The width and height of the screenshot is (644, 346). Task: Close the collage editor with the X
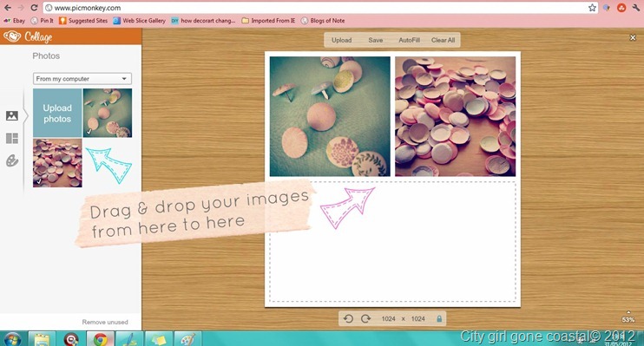click(x=633, y=38)
